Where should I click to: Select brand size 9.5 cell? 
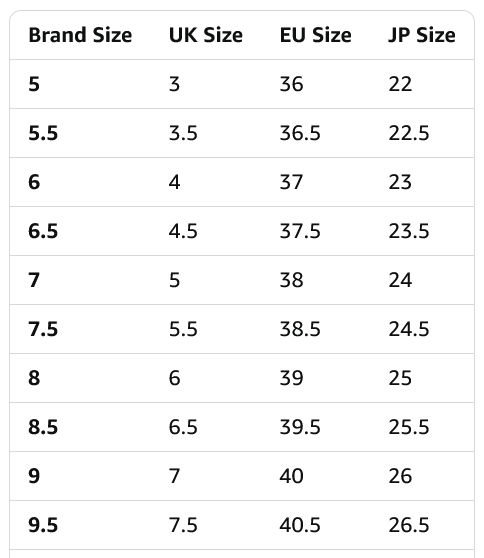[43, 525]
